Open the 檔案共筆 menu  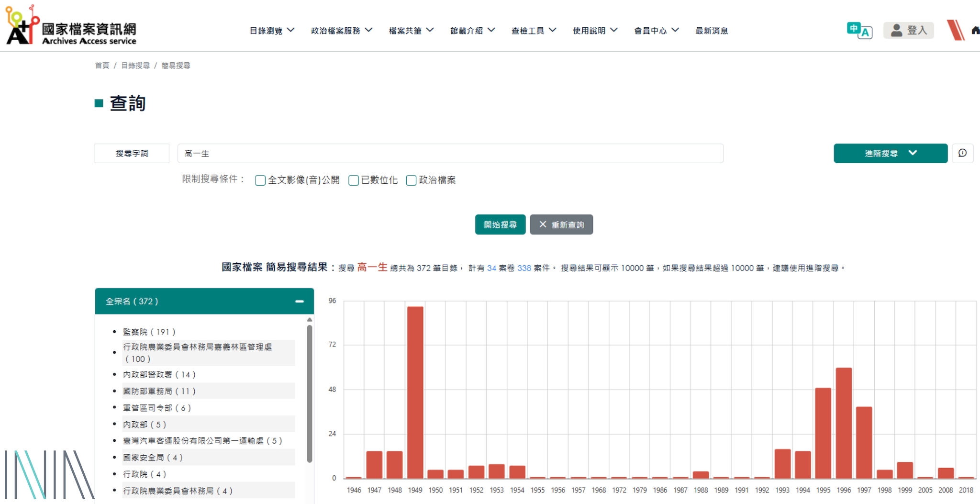pos(411,31)
